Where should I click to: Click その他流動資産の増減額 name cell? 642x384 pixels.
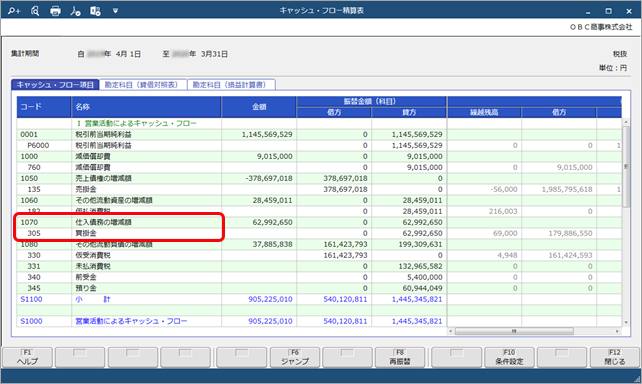[147, 200]
